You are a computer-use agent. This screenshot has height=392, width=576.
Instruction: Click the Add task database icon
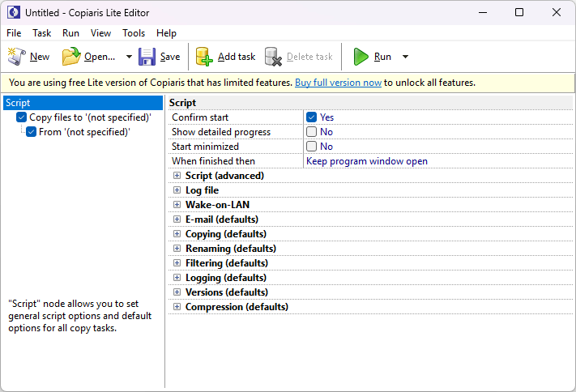(x=204, y=57)
